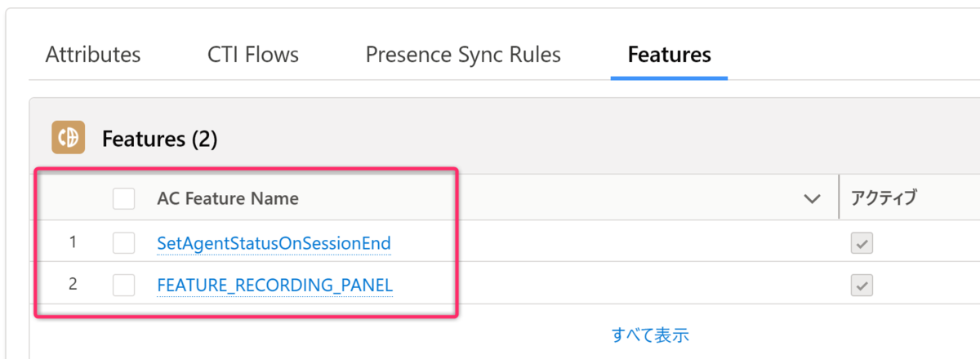Click divider between AC Feature Name and アクティブ
This screenshot has height=359, width=980.
839,197
